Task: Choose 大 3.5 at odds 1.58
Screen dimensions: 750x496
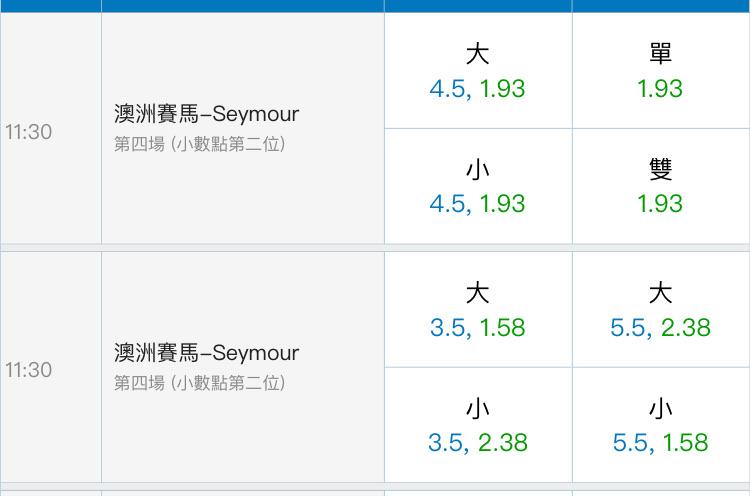Action: click(x=478, y=309)
